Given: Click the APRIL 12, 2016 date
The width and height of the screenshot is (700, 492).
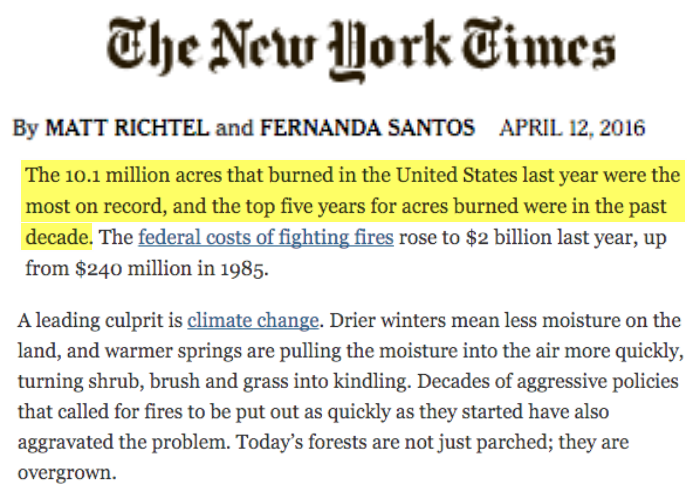Looking at the screenshot, I should [572, 128].
